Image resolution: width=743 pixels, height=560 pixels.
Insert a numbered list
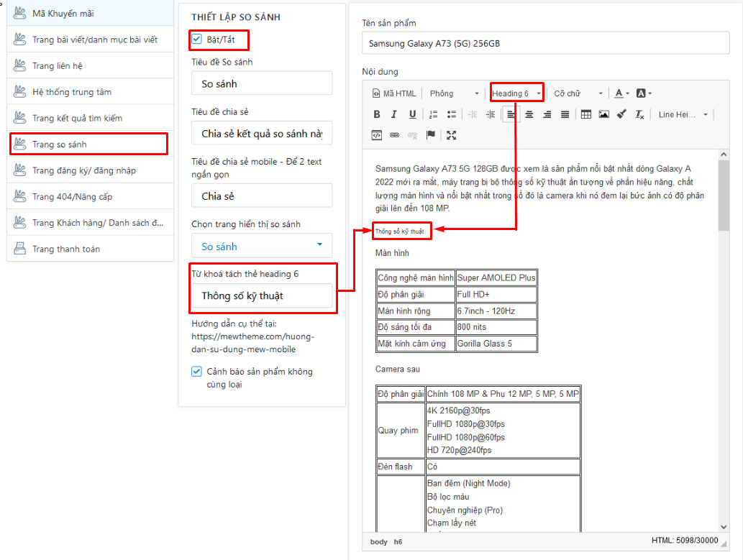433,114
